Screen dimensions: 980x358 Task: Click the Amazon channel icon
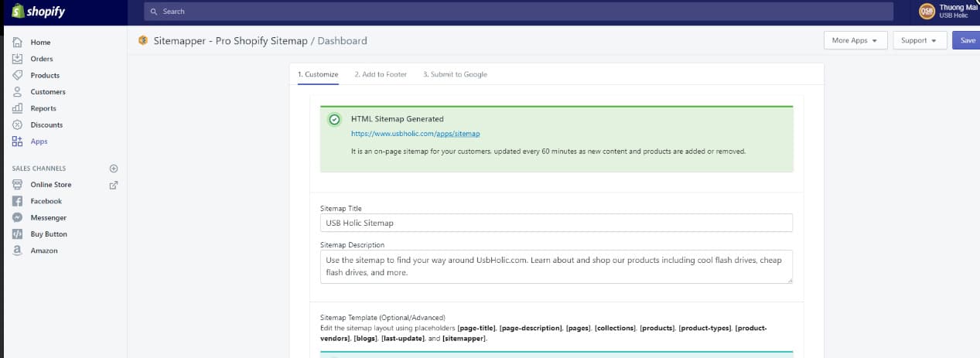[x=18, y=251]
